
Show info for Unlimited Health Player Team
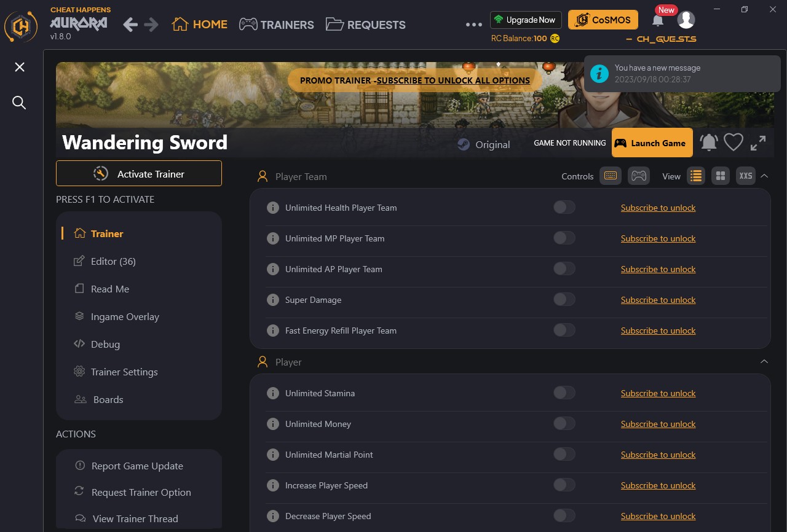tap(273, 208)
